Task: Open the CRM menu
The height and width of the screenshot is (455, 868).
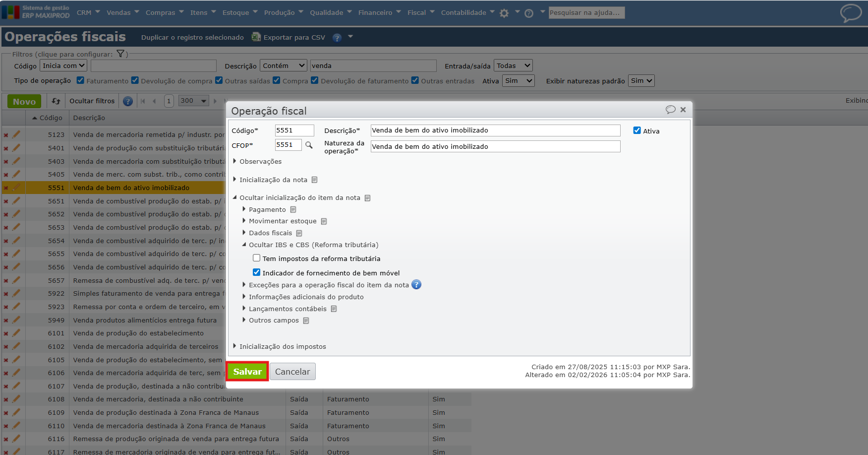Action: (88, 12)
